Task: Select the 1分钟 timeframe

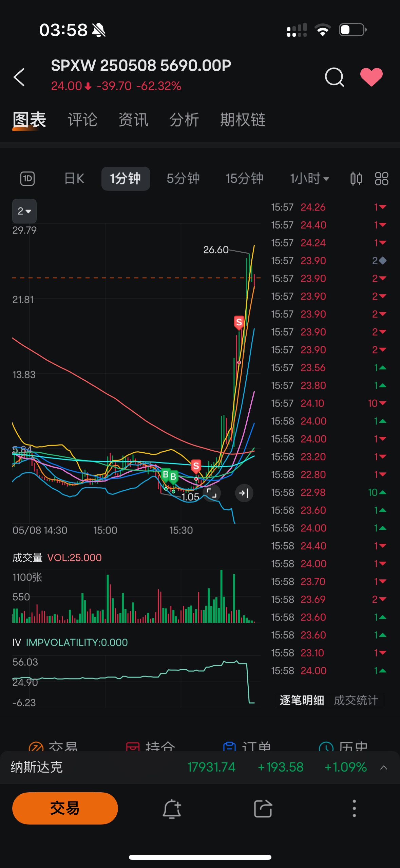Action: [126, 179]
